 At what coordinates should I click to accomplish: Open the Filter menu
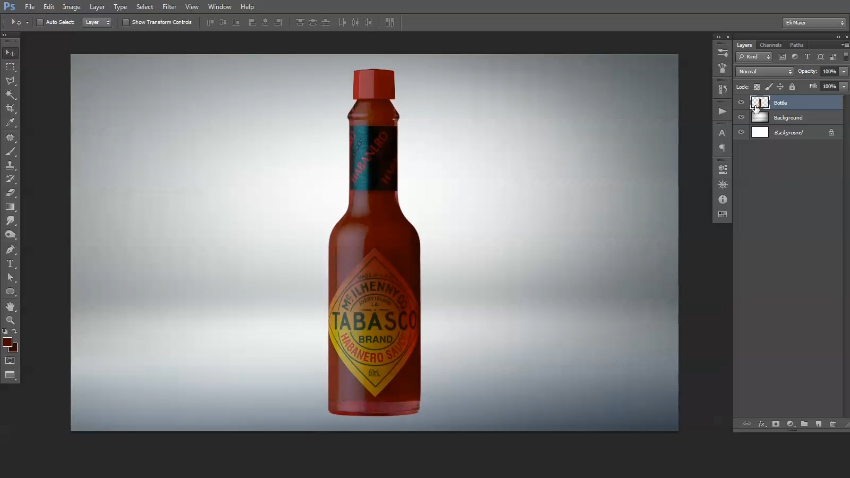[x=169, y=7]
